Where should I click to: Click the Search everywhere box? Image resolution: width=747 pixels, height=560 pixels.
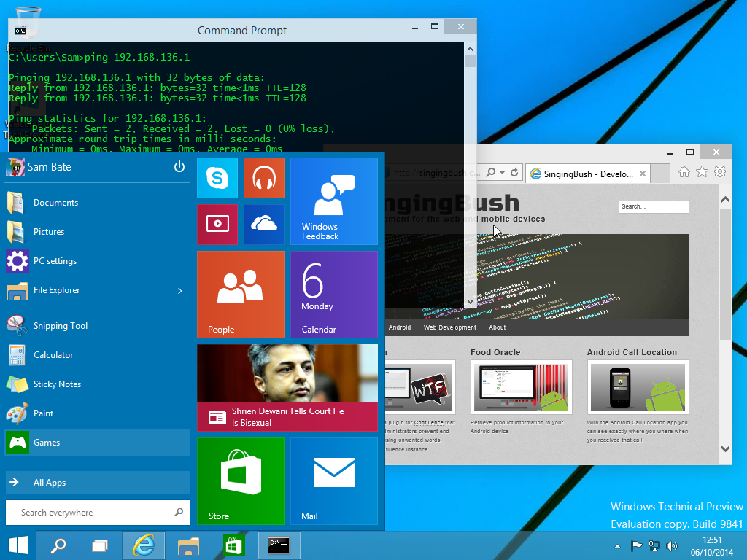[x=97, y=513]
